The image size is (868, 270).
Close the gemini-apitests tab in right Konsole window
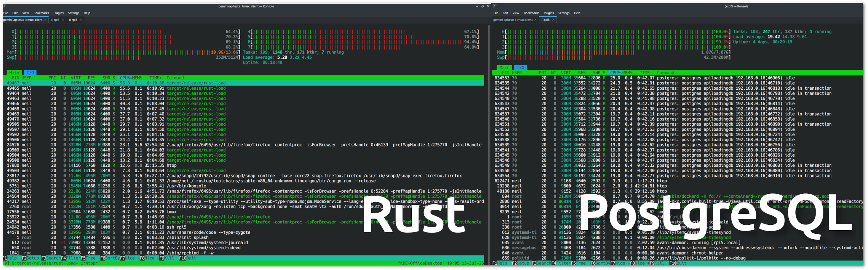[x=535, y=20]
